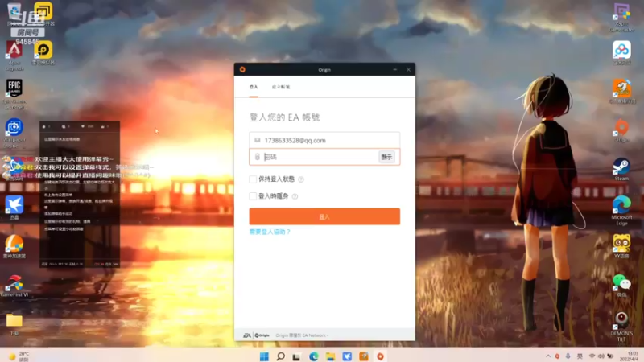Open Microsoft Edge desktop shortcut
This screenshot has height=362, width=644.
coord(621,211)
